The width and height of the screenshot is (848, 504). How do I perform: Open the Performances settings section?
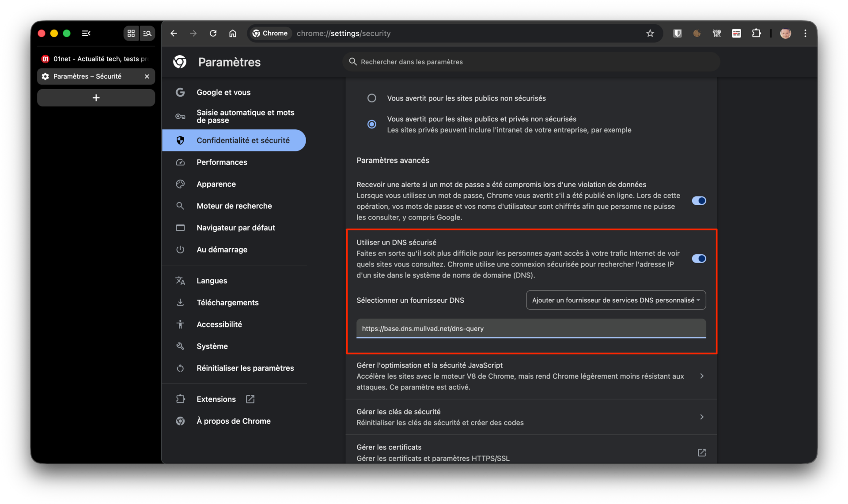(x=222, y=162)
